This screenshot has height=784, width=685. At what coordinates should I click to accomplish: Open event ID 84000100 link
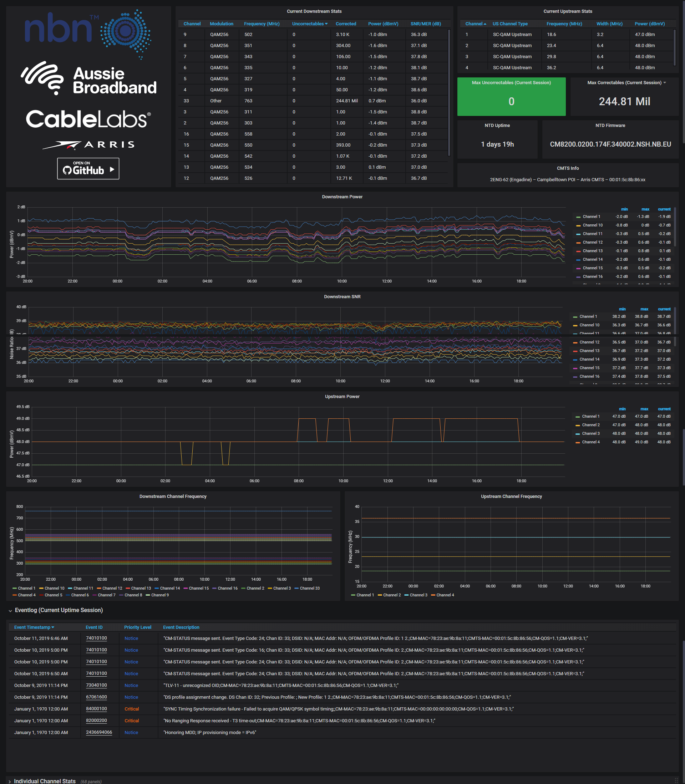click(96, 709)
